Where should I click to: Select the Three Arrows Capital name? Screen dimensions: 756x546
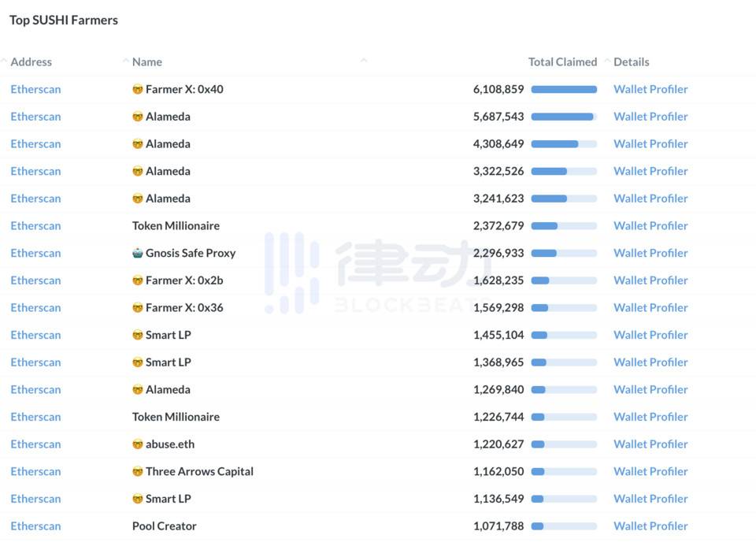click(199, 471)
